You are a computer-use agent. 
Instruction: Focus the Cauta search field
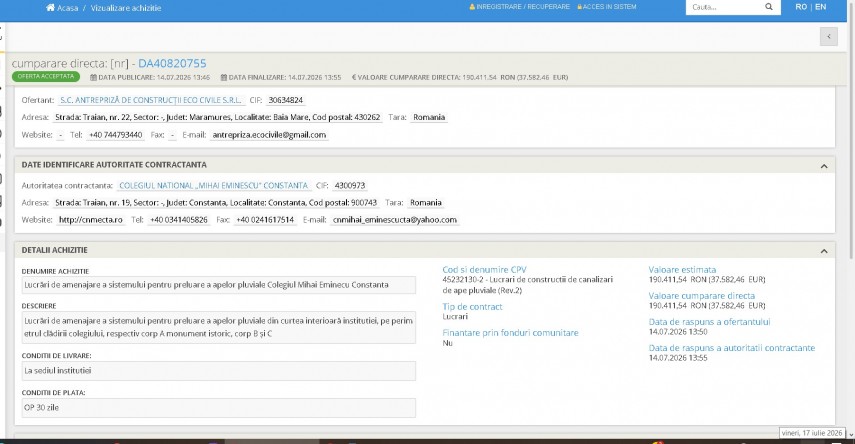click(724, 7)
